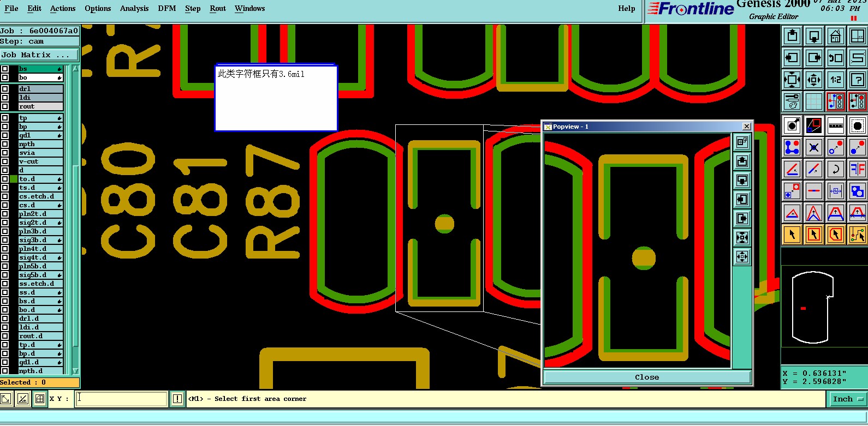Click the curved arrow rotate icon

coord(836,169)
